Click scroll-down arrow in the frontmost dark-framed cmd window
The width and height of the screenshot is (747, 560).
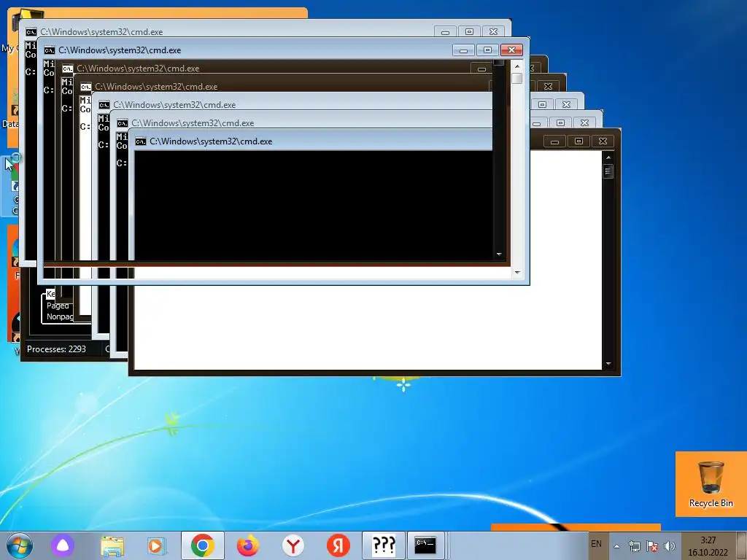coord(608,365)
